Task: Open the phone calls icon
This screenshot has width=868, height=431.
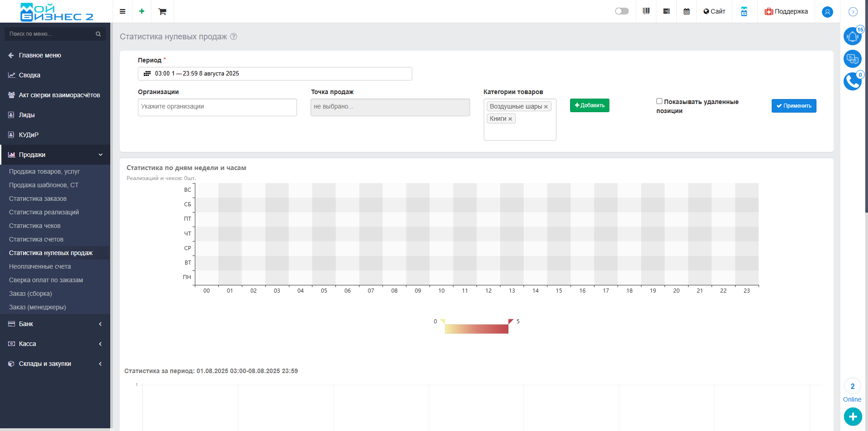Action: tap(853, 81)
